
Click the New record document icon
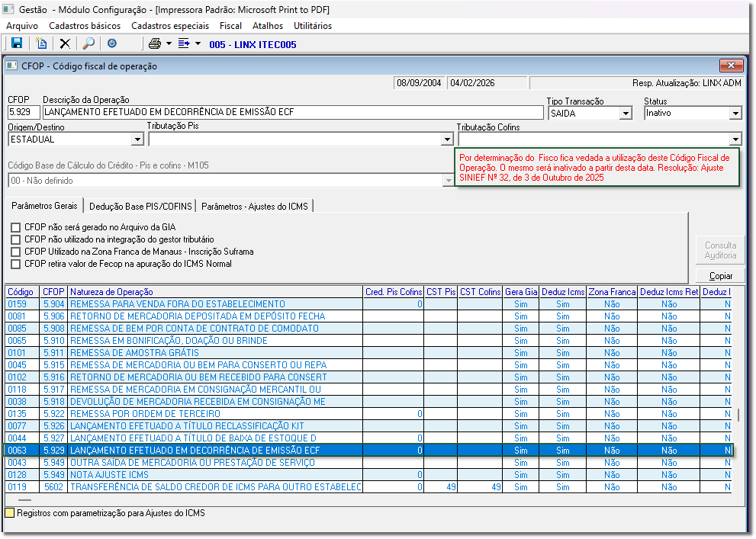point(41,43)
